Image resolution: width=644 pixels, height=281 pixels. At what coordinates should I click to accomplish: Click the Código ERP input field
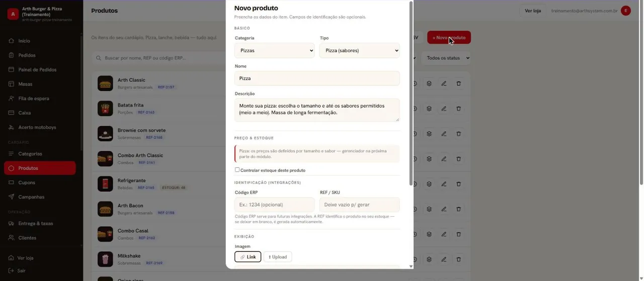click(x=275, y=205)
